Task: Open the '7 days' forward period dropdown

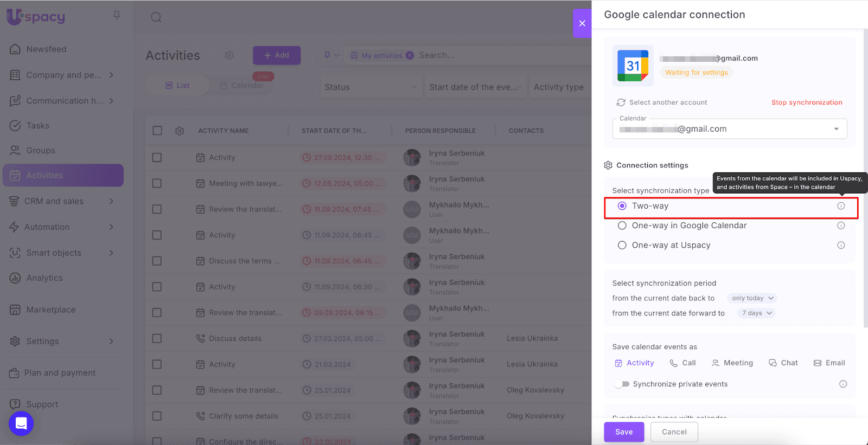Action: point(756,313)
